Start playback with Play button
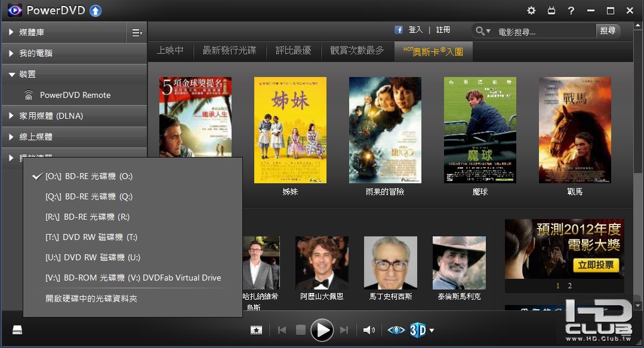 point(322,330)
